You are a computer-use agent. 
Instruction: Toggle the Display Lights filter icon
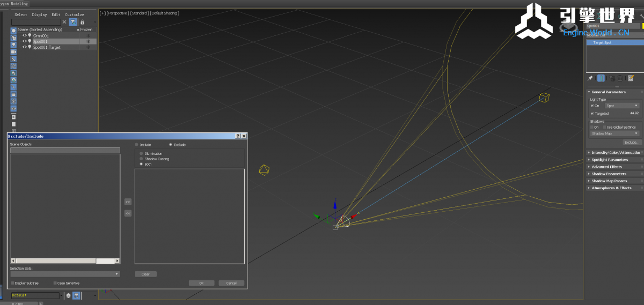13,44
